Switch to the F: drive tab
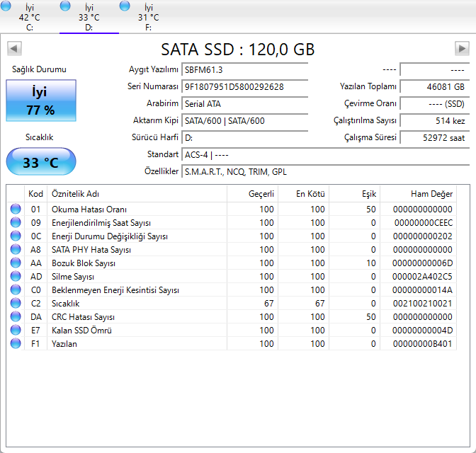Viewport: 476px width, 453px height. pyautogui.click(x=148, y=17)
